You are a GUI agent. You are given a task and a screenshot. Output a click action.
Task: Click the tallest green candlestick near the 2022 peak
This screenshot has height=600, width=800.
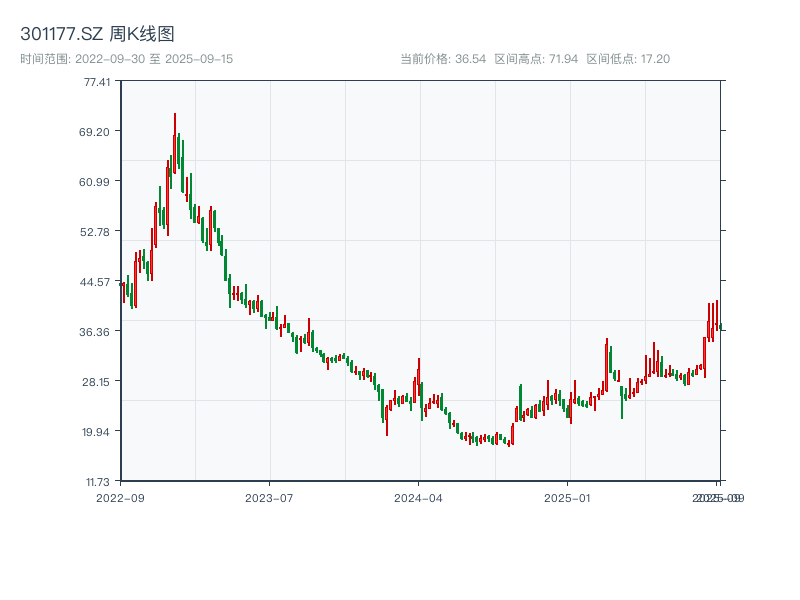179,160
